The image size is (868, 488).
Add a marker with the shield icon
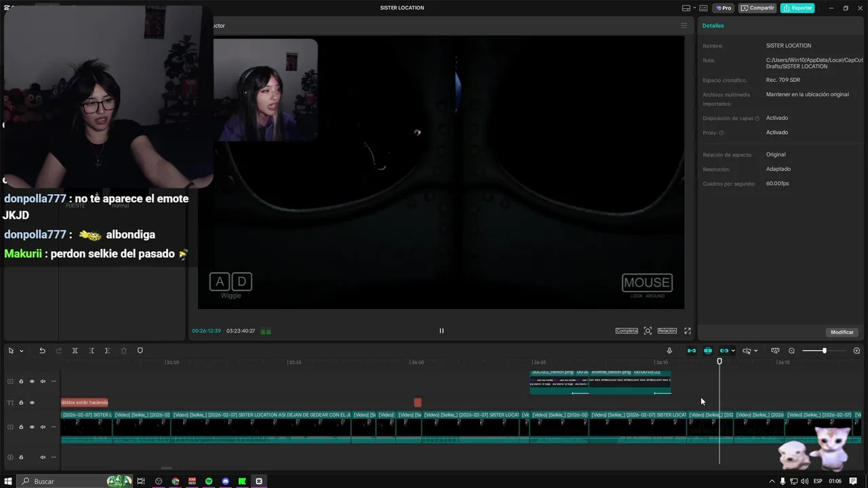point(140,350)
